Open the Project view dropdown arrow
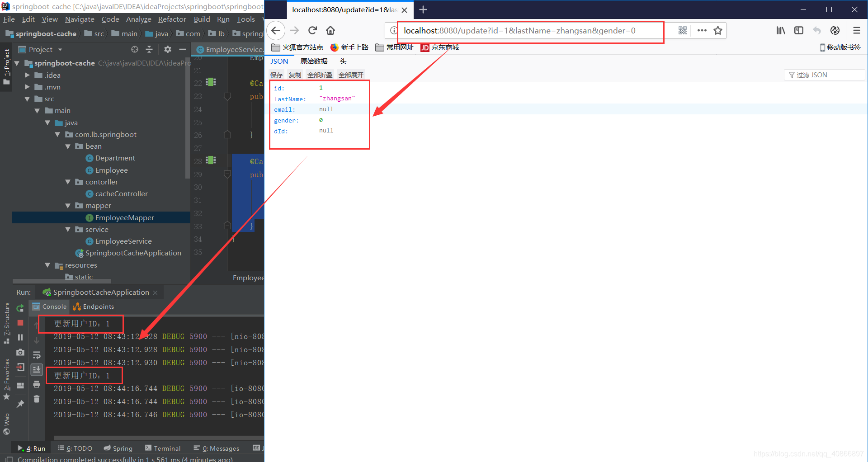Image resolution: width=868 pixels, height=462 pixels. [x=60, y=50]
